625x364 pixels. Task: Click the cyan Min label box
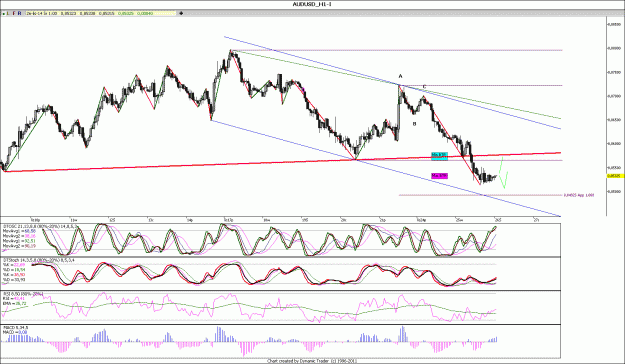point(439,155)
